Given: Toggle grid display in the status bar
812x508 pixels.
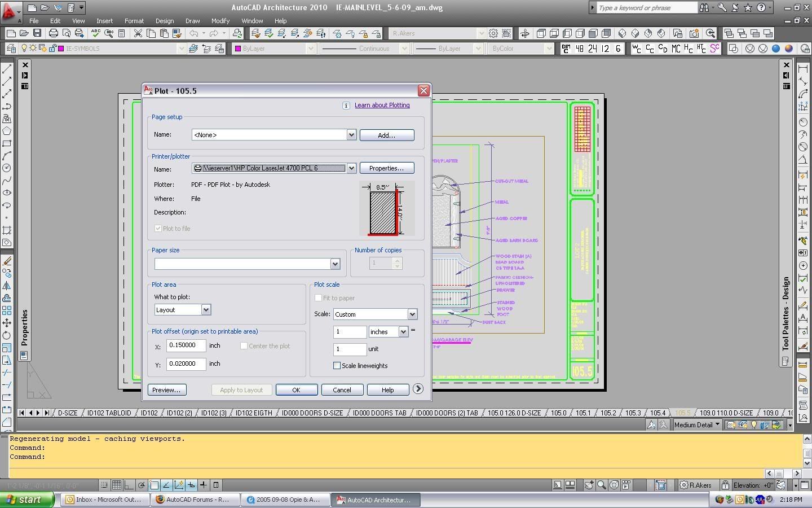Looking at the screenshot, I should point(117,485).
